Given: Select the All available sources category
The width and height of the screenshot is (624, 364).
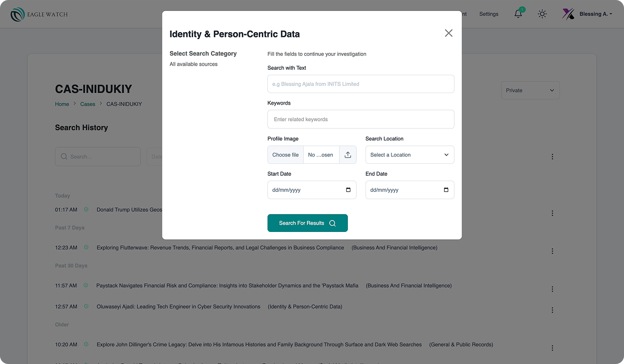Looking at the screenshot, I should click(x=193, y=64).
